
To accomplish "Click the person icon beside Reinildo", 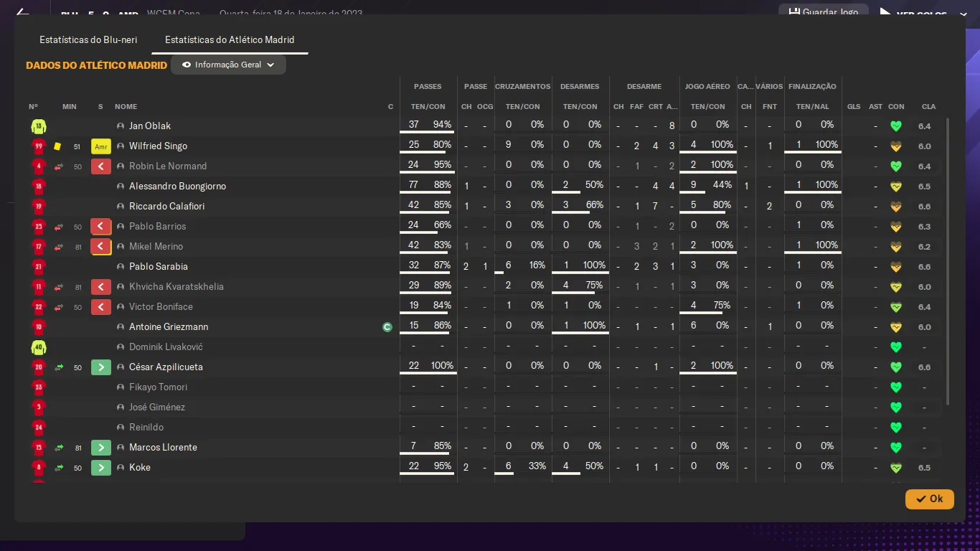I will point(121,428).
